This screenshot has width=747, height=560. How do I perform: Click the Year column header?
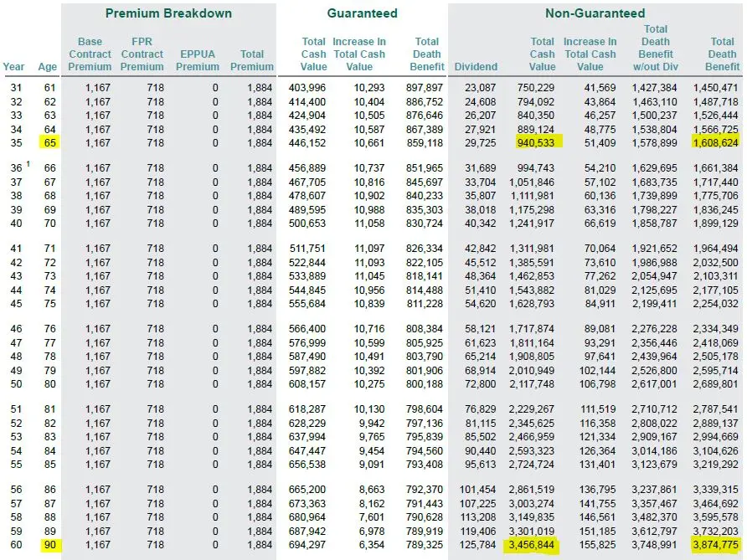(x=13, y=67)
